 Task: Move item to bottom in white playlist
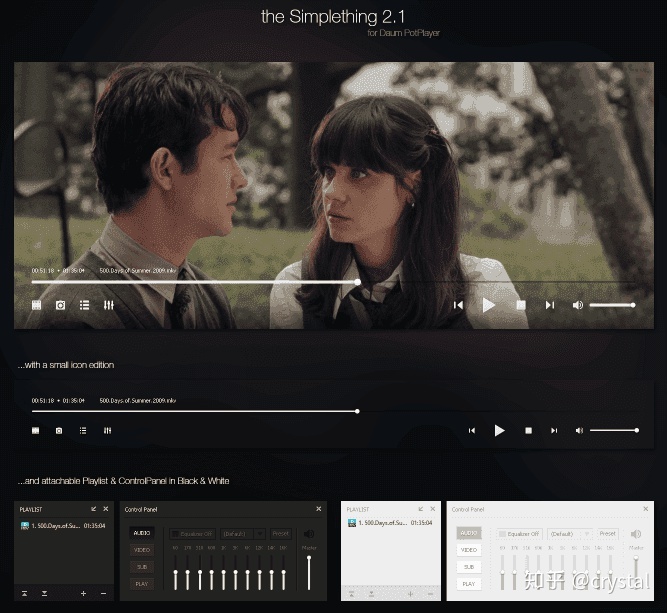pyautogui.click(x=371, y=593)
